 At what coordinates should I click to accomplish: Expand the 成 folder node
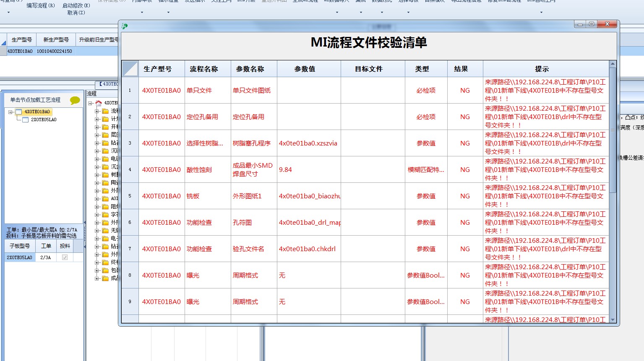click(x=96, y=278)
